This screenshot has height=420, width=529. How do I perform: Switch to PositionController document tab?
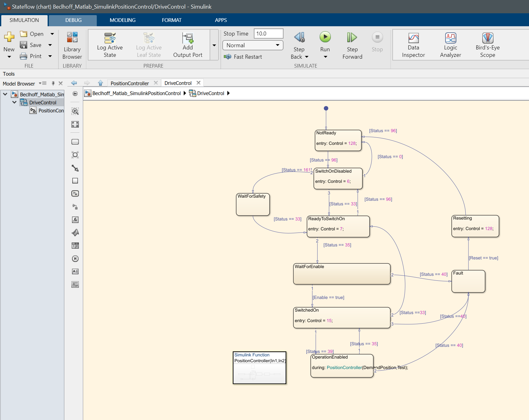point(130,83)
